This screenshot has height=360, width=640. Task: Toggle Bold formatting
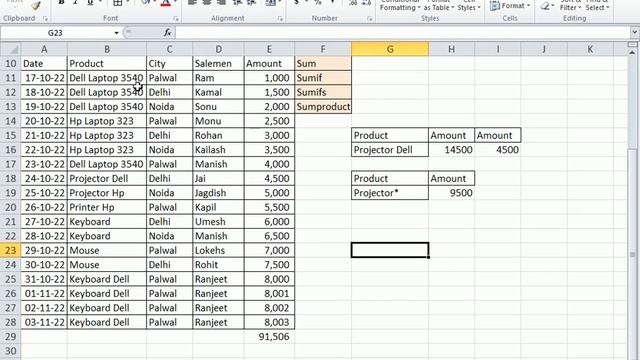[x=61, y=3]
